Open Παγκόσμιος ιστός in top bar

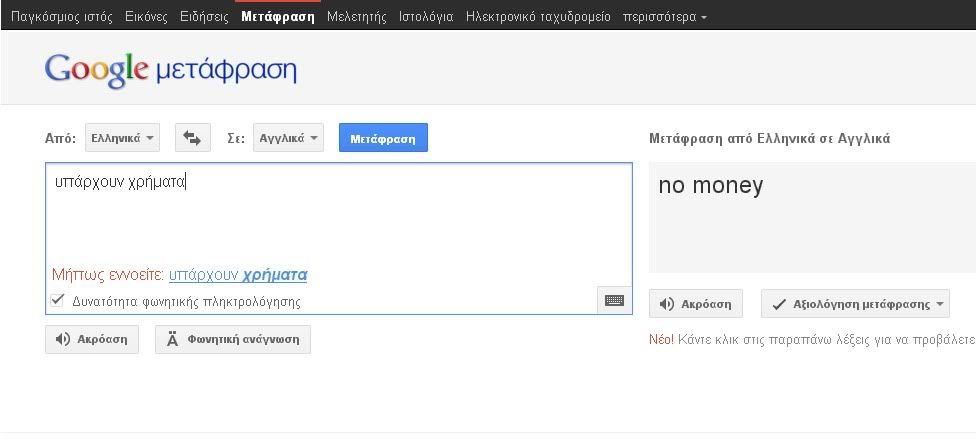62,17
